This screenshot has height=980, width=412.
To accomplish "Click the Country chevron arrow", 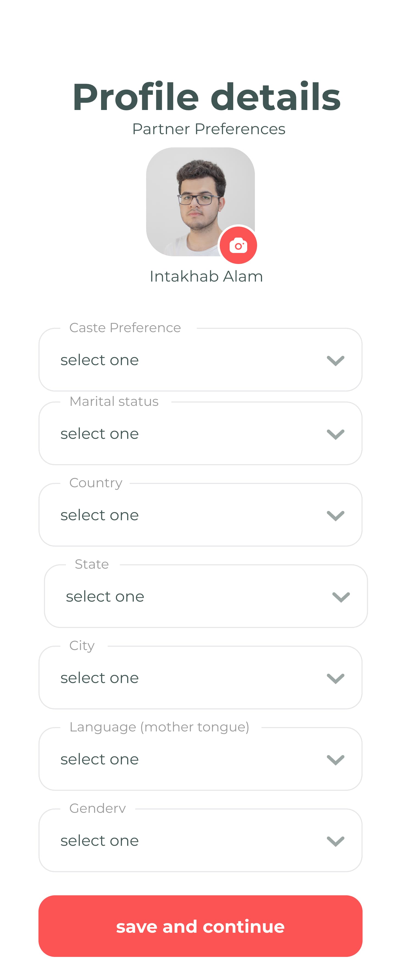I will [x=335, y=516].
